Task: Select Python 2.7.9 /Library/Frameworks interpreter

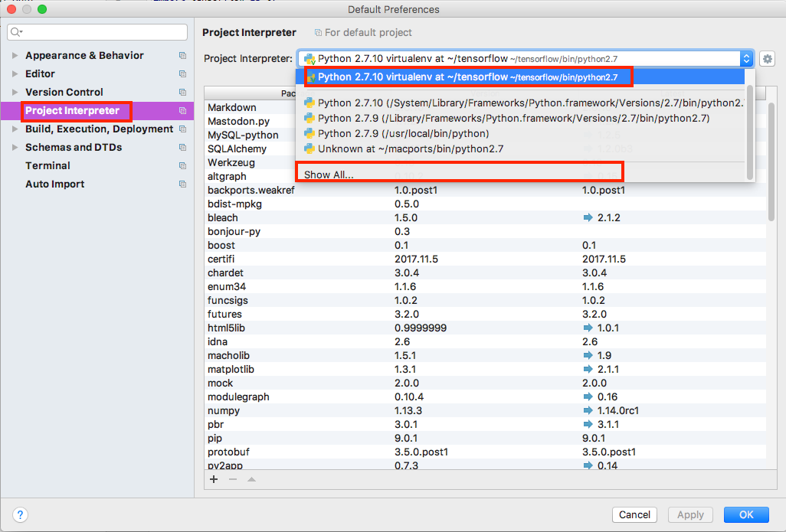Action: click(x=520, y=118)
